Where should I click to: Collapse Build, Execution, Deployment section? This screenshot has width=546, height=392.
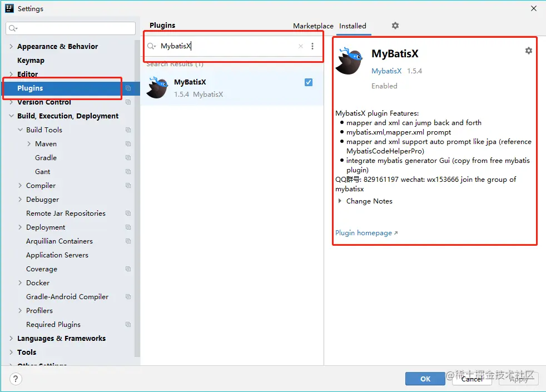pos(11,116)
